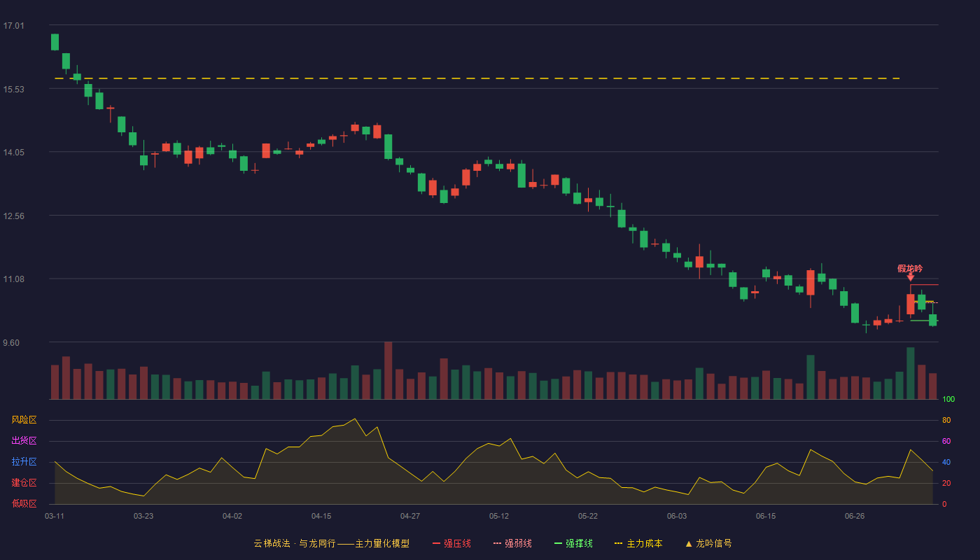Select the 低吸区 zone label
The width and height of the screenshot is (980, 560).
[24, 503]
